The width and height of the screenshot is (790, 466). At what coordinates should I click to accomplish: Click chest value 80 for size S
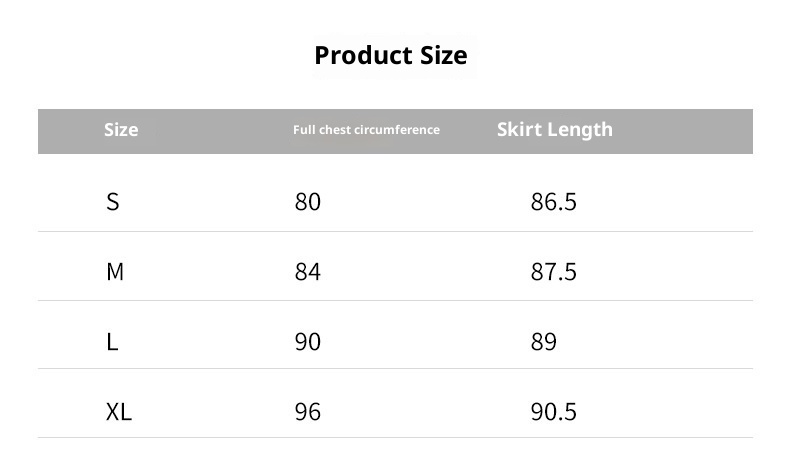[308, 202]
